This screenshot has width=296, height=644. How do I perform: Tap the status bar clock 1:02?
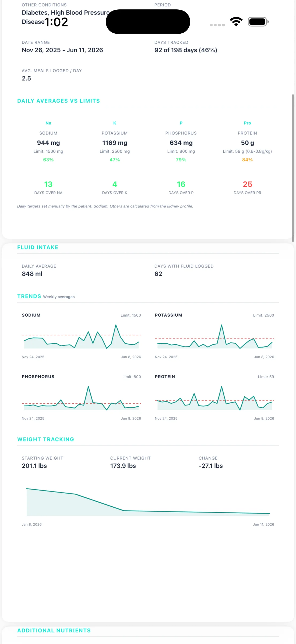click(56, 22)
